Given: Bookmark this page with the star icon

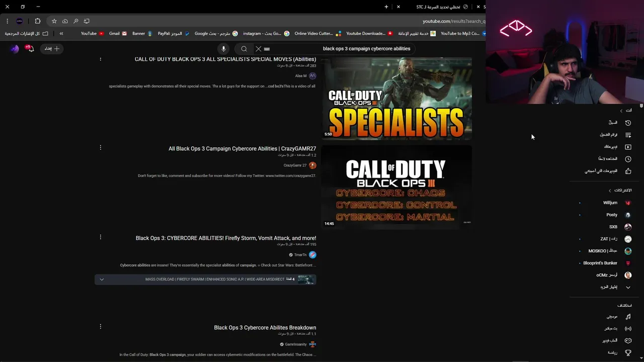Looking at the screenshot, I should [x=54, y=21].
